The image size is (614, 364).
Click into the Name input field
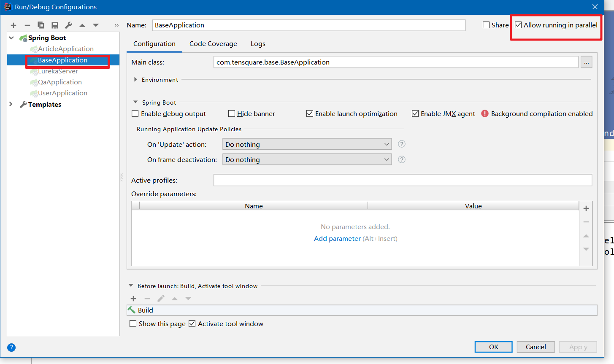coord(309,25)
